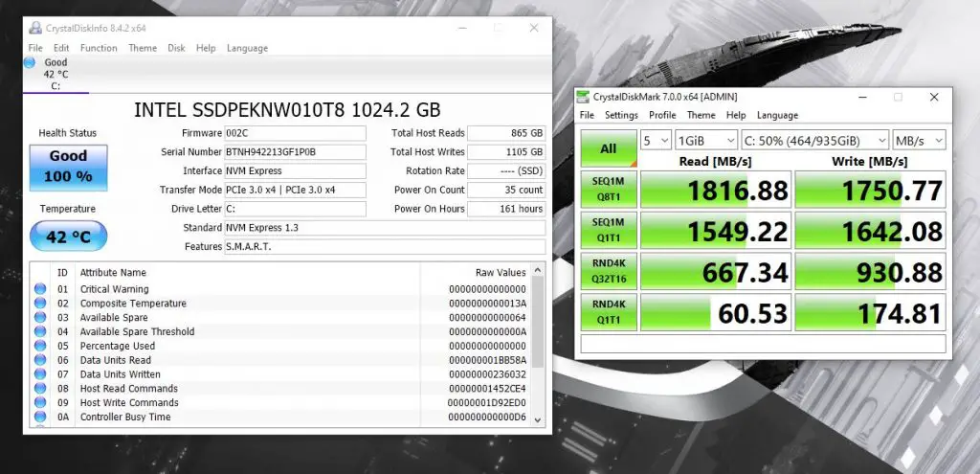Click status orb of Composite Temperature row
The height and width of the screenshot is (474, 980).
click(40, 304)
